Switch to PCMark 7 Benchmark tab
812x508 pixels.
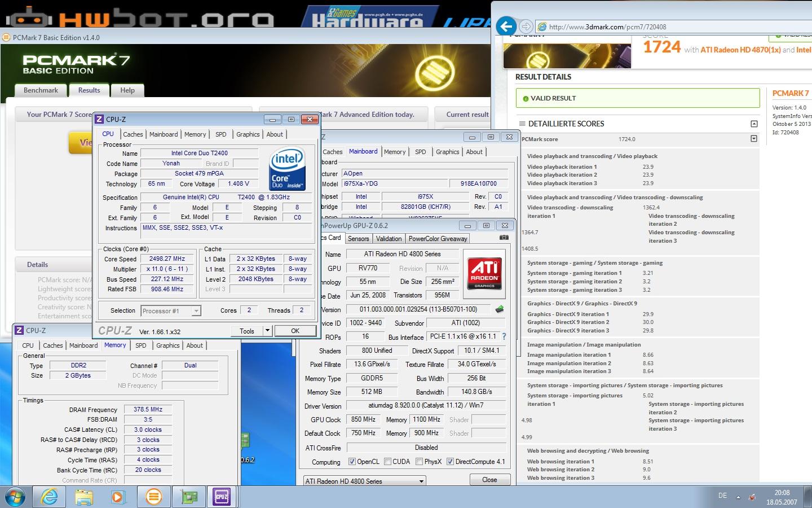(41, 90)
